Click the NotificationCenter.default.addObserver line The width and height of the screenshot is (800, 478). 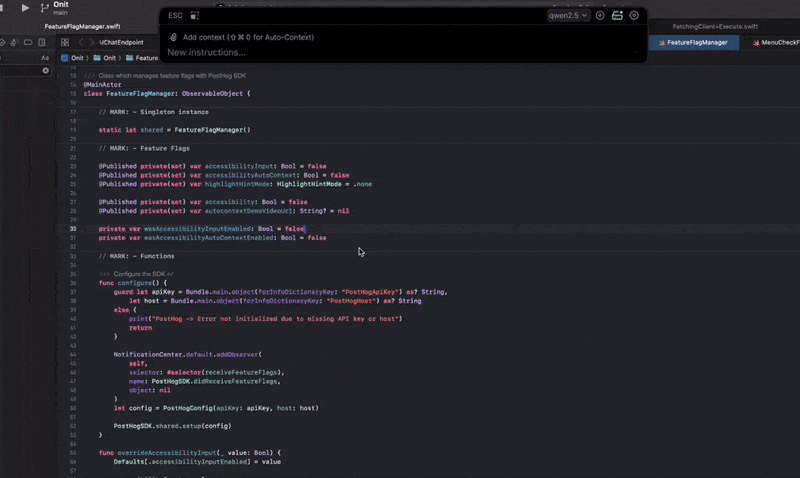pyautogui.click(x=187, y=355)
